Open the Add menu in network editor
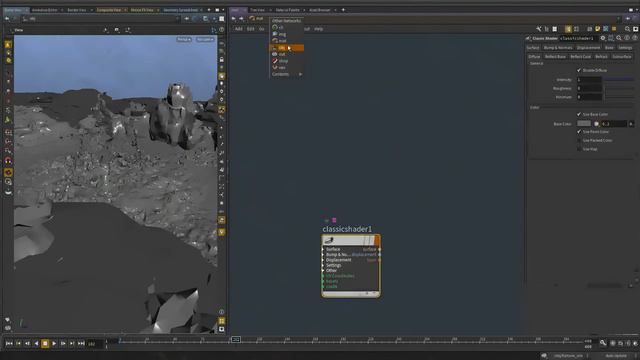The width and height of the screenshot is (640, 360). click(x=239, y=29)
